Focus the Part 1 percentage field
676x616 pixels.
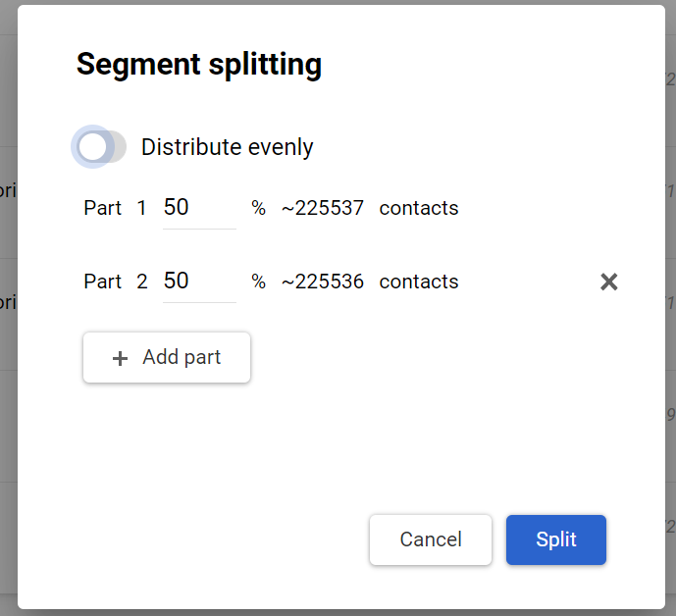[x=198, y=208]
